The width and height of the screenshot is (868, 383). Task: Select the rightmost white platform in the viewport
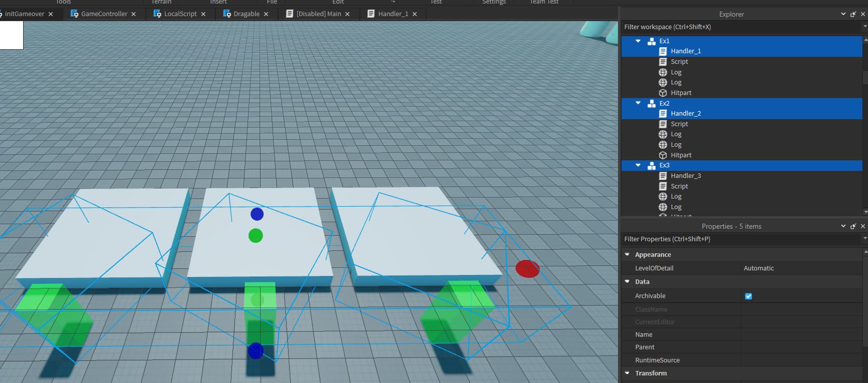pos(417,236)
